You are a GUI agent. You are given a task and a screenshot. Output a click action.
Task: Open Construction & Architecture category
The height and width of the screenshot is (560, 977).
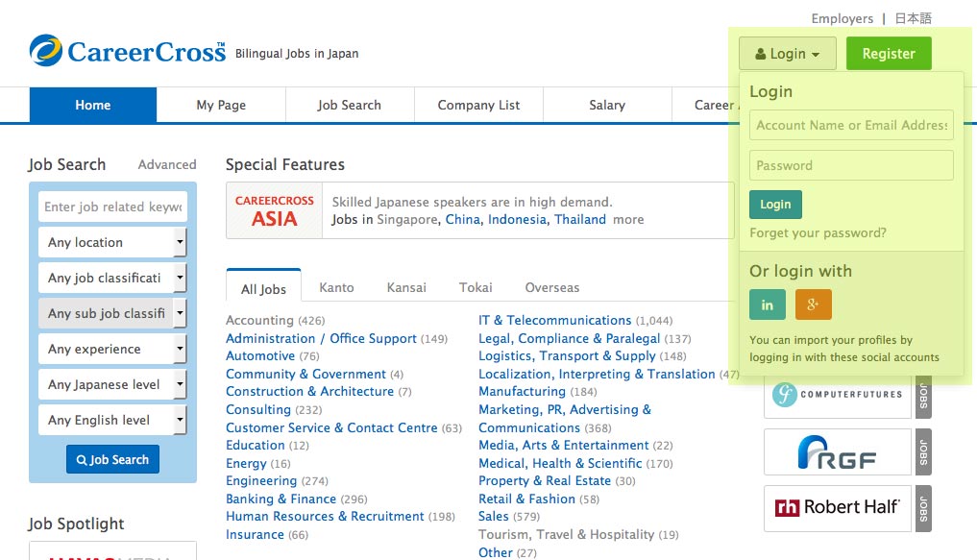309,391
